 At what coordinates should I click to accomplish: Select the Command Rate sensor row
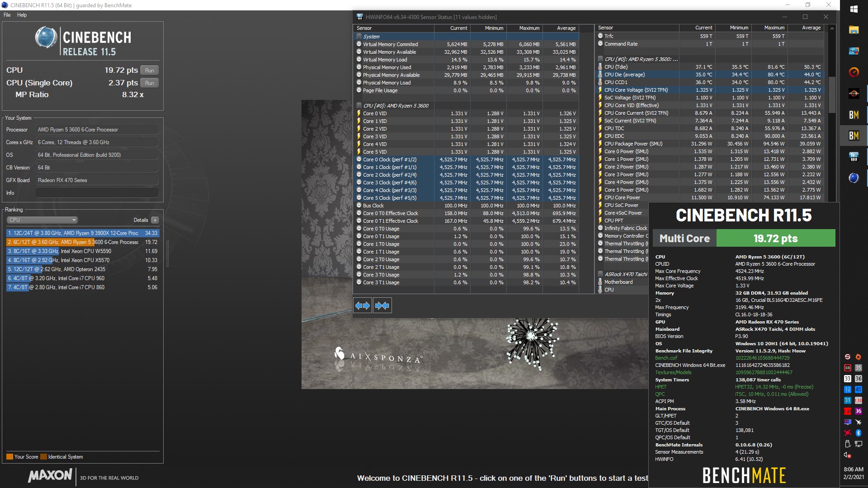(710, 44)
